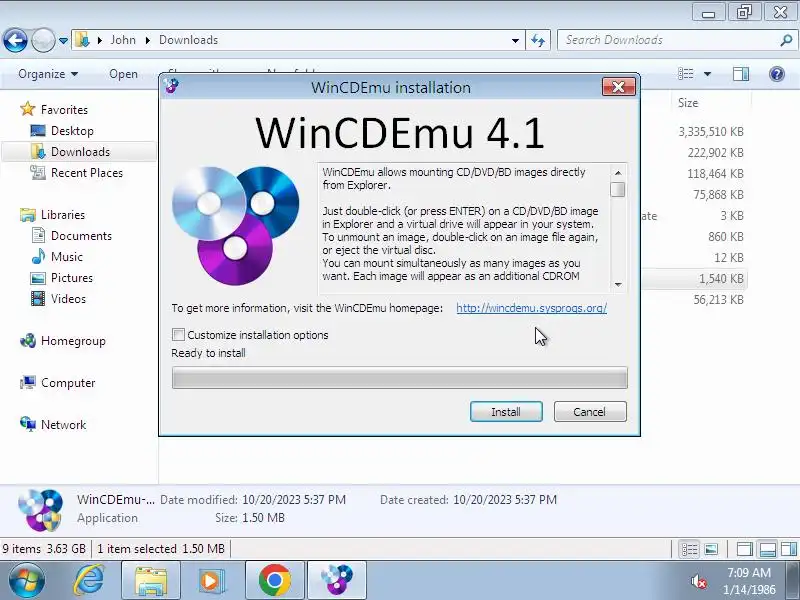
Task: Select Favorites in navigation pane
Action: [x=64, y=110]
